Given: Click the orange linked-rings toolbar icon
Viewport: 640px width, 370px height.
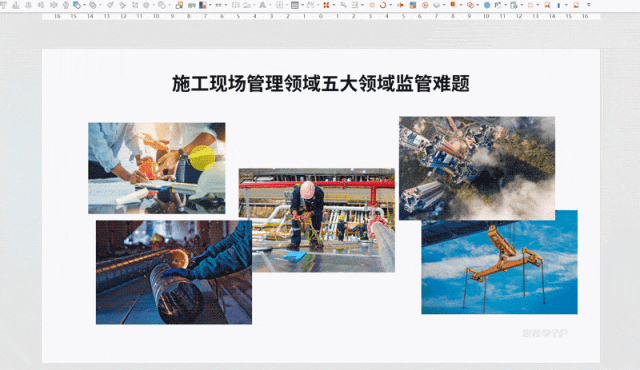Looking at the screenshot, I should [470, 5].
